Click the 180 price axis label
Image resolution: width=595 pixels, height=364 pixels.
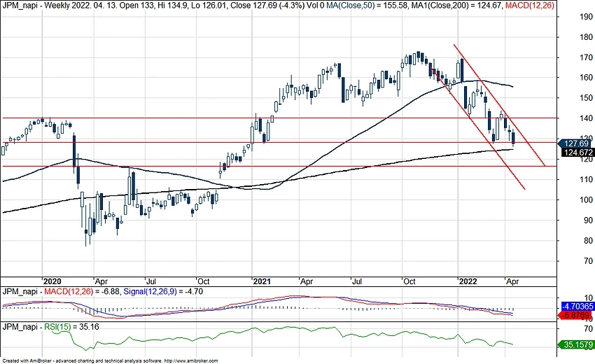pos(587,37)
